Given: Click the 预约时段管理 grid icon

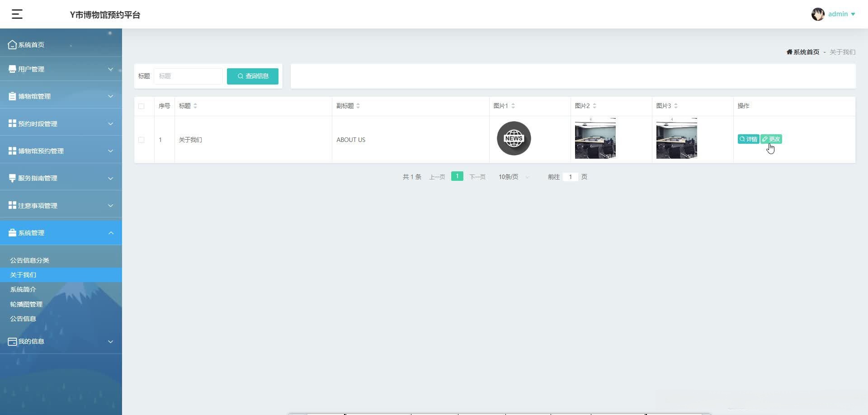Looking at the screenshot, I should tap(12, 123).
